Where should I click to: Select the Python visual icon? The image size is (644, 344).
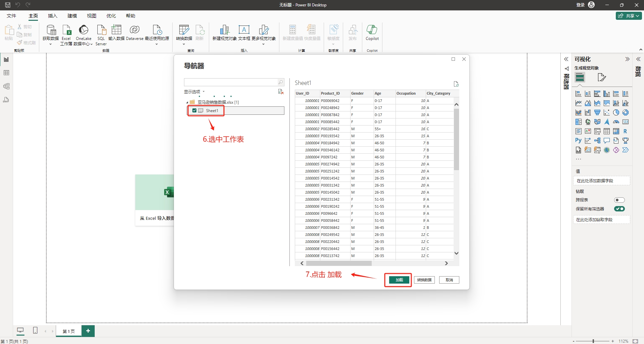(x=578, y=141)
